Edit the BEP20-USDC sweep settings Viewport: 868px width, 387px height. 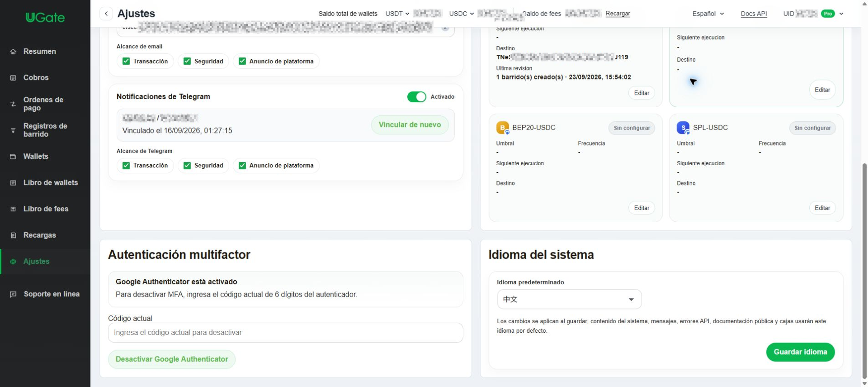(642, 208)
